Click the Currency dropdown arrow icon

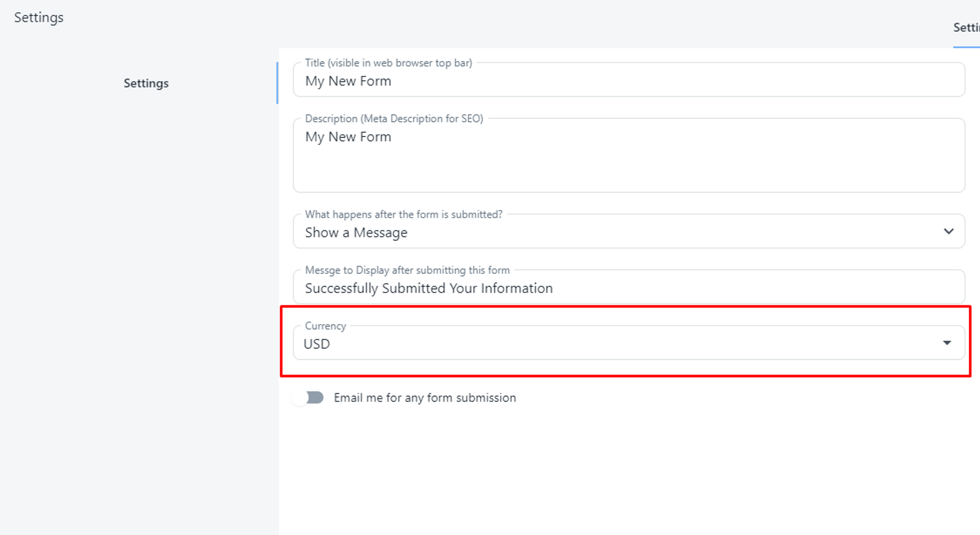click(947, 343)
